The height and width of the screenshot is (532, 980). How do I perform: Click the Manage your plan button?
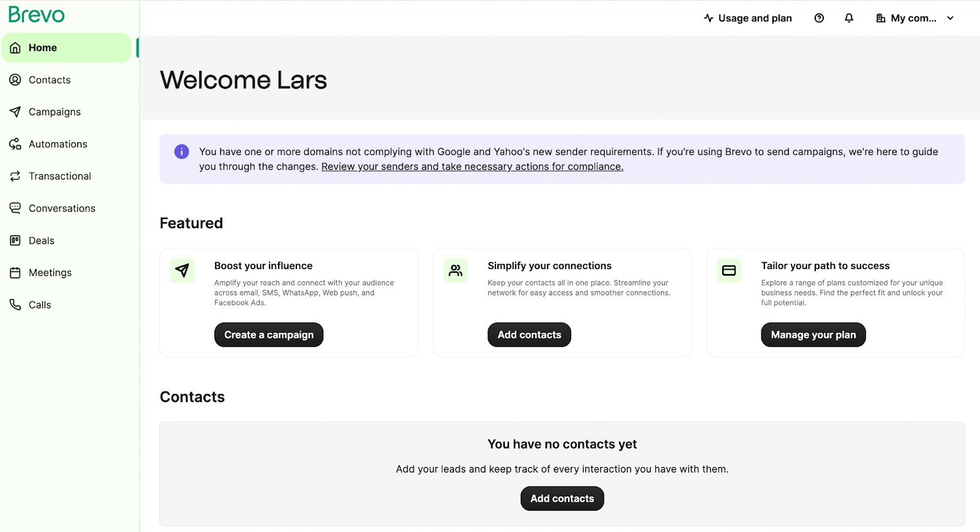(813, 335)
